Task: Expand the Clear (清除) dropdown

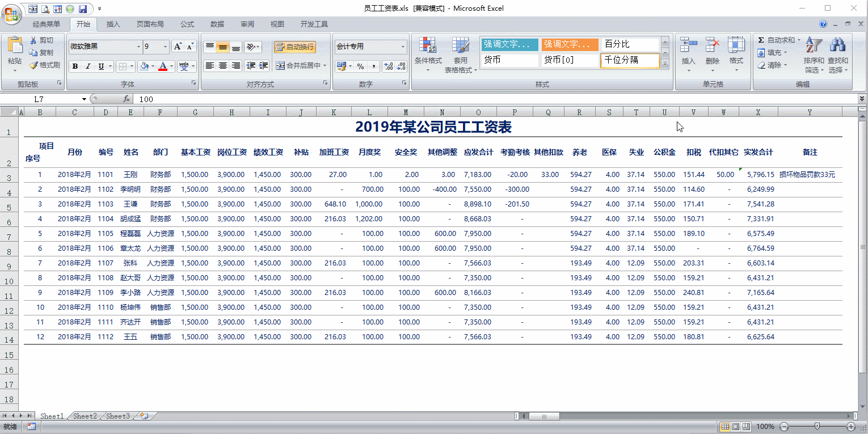Action: (786, 65)
